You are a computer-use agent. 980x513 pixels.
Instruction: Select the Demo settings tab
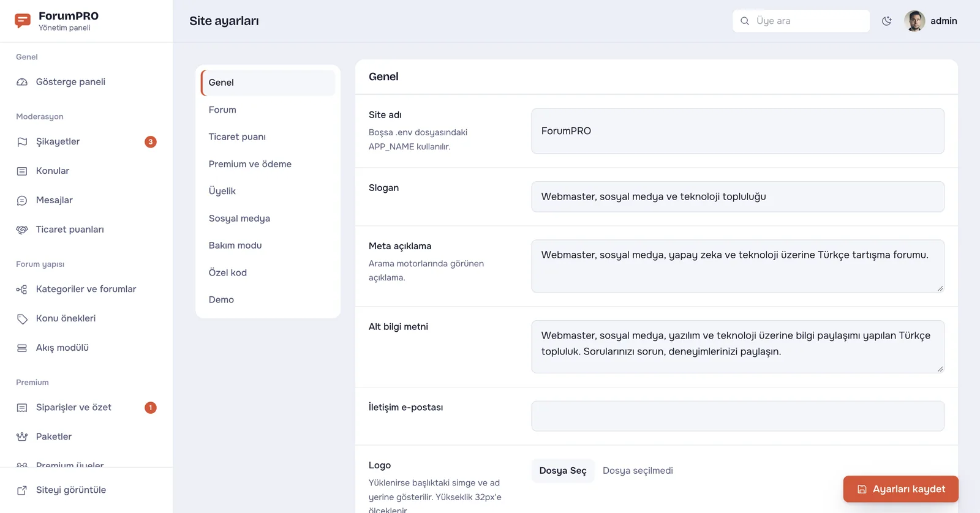click(268, 299)
